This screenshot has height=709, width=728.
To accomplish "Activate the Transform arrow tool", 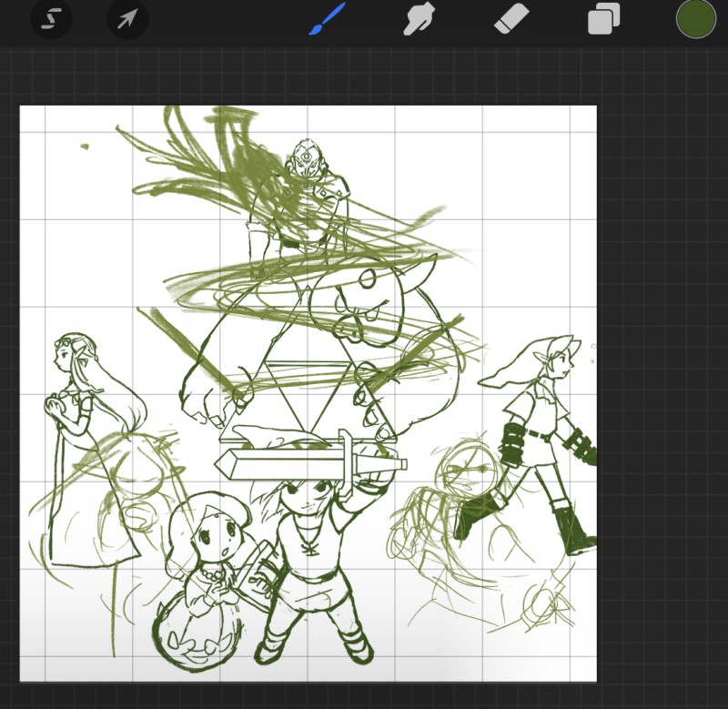I will (127, 19).
